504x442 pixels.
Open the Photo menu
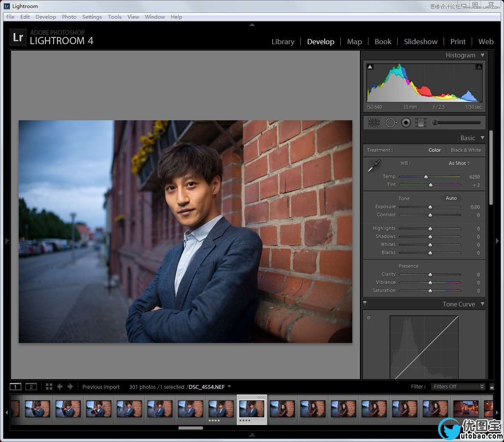click(69, 17)
